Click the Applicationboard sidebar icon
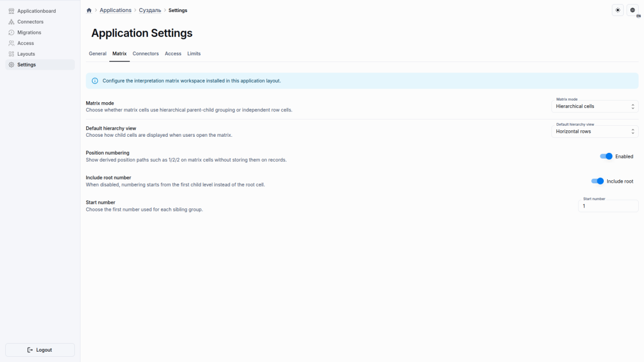 point(11,11)
